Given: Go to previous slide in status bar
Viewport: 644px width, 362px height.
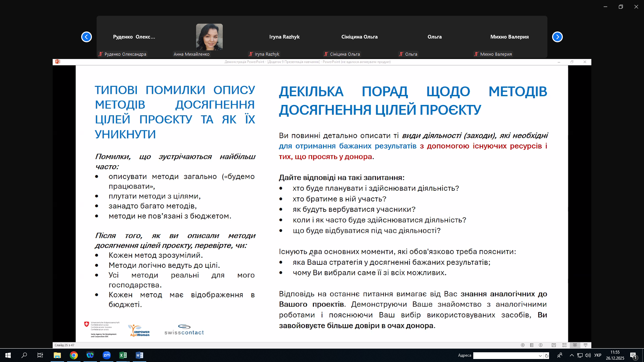Looking at the screenshot, I should point(523,345).
